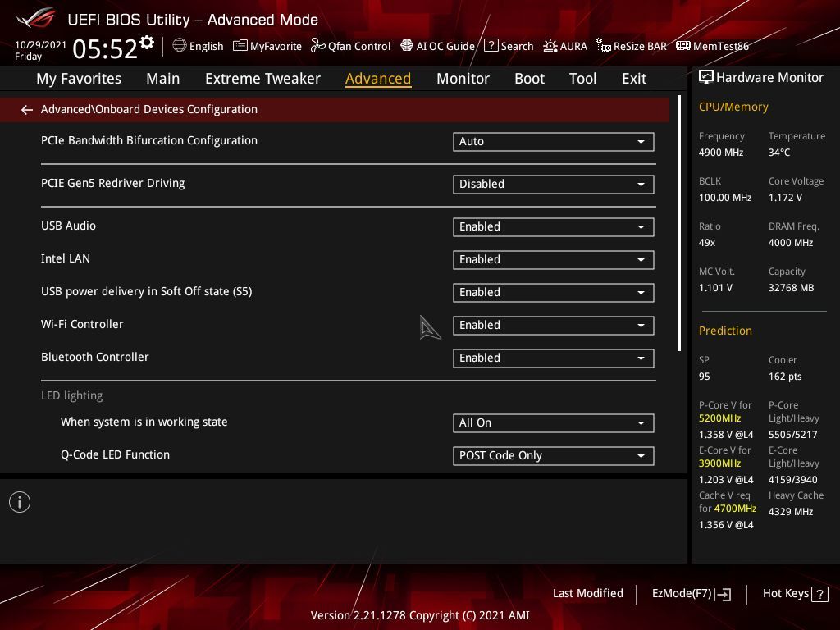840x630 pixels.
Task: Switch to Boot tab
Action: (x=529, y=79)
